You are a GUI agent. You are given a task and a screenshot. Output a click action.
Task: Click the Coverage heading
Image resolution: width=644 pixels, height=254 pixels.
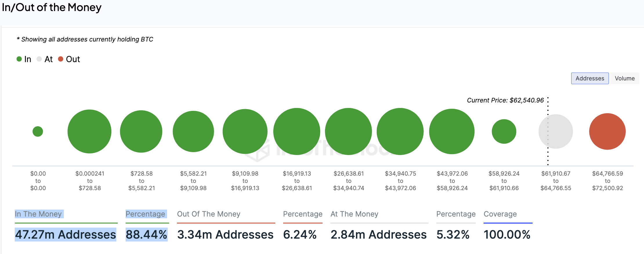(500, 214)
